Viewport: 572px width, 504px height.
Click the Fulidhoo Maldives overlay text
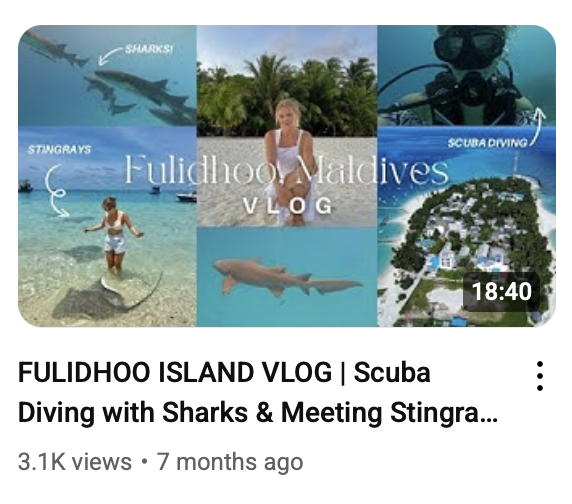[286, 170]
